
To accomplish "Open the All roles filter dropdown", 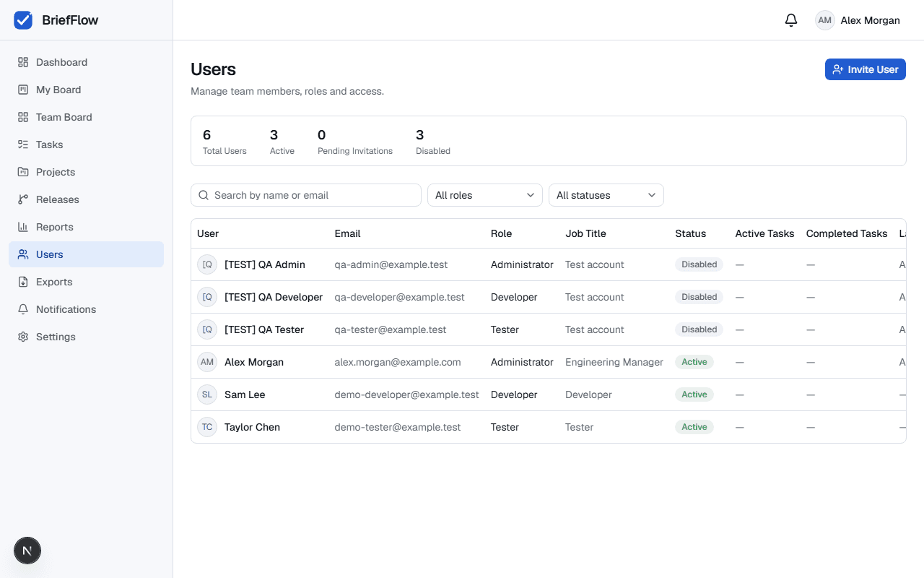I will (x=485, y=195).
